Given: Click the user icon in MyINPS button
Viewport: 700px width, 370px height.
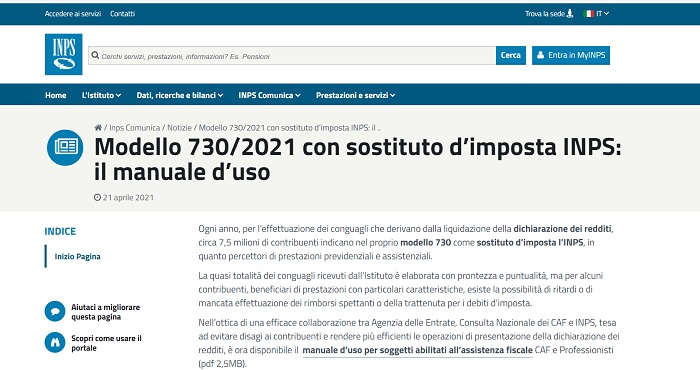Looking at the screenshot, I should pyautogui.click(x=540, y=55).
